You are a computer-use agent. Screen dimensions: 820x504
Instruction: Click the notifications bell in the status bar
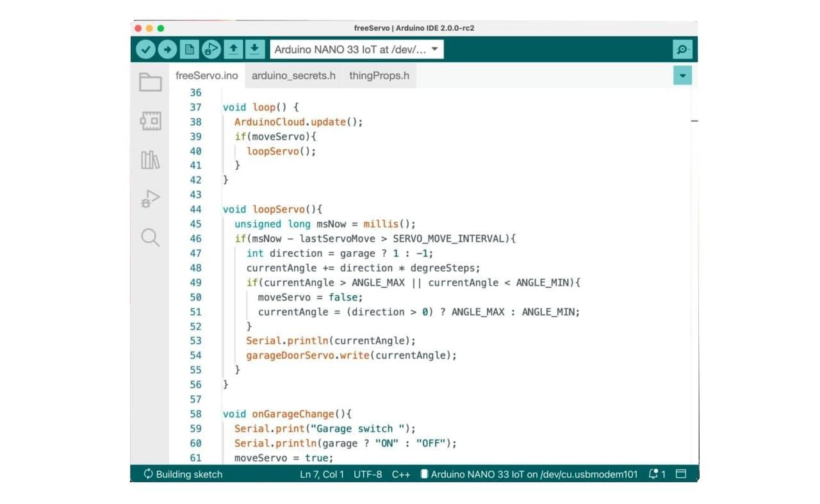[652, 474]
